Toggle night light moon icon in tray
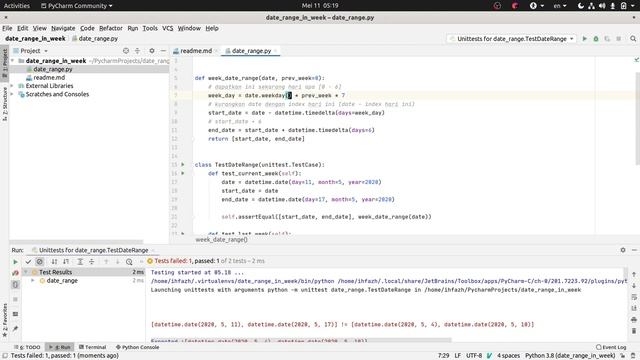This screenshot has width=640, height=360. coord(581,6)
